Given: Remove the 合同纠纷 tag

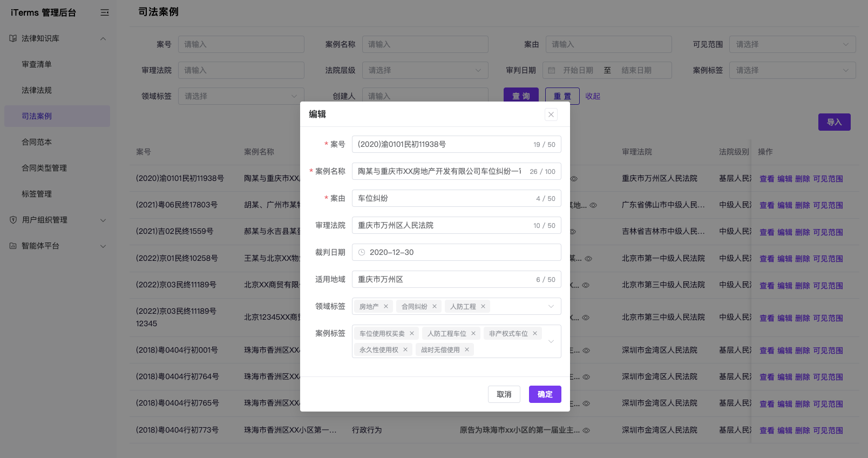Looking at the screenshot, I should 435,306.
